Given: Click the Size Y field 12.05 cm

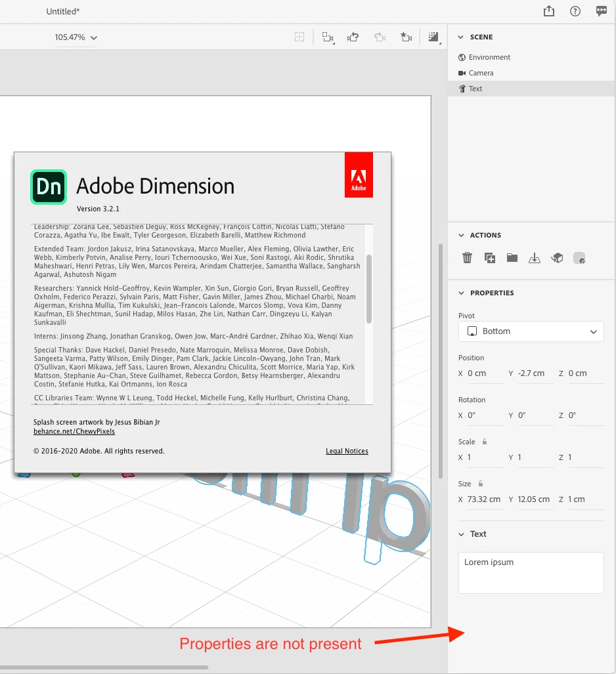Looking at the screenshot, I should point(535,499).
